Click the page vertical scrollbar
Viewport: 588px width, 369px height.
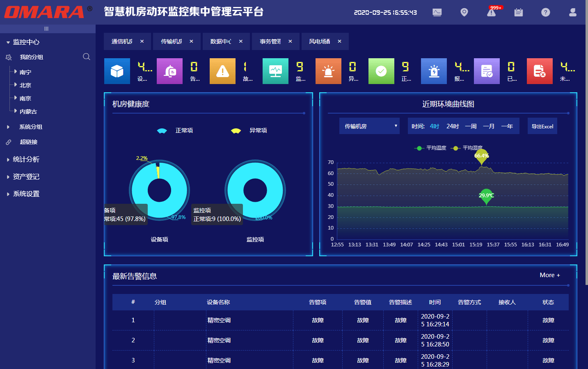(586, 142)
